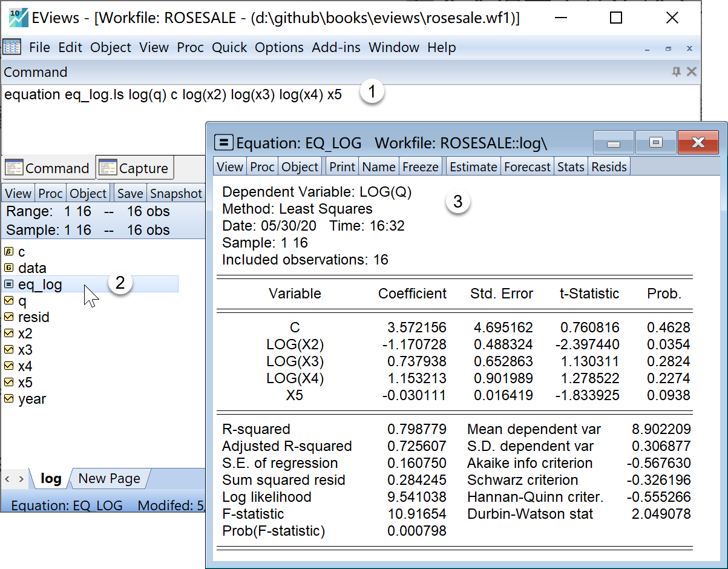The height and width of the screenshot is (569, 728).
Task: Close the Command pane with X icon
Action: pyautogui.click(x=692, y=72)
